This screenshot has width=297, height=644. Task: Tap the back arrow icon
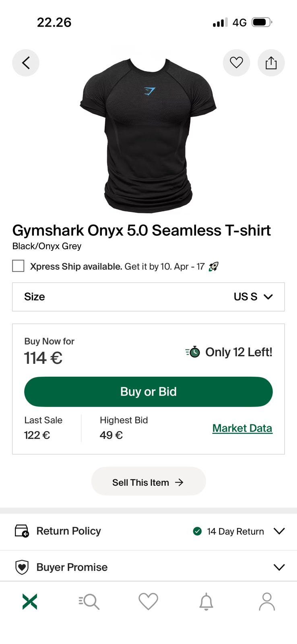click(26, 63)
